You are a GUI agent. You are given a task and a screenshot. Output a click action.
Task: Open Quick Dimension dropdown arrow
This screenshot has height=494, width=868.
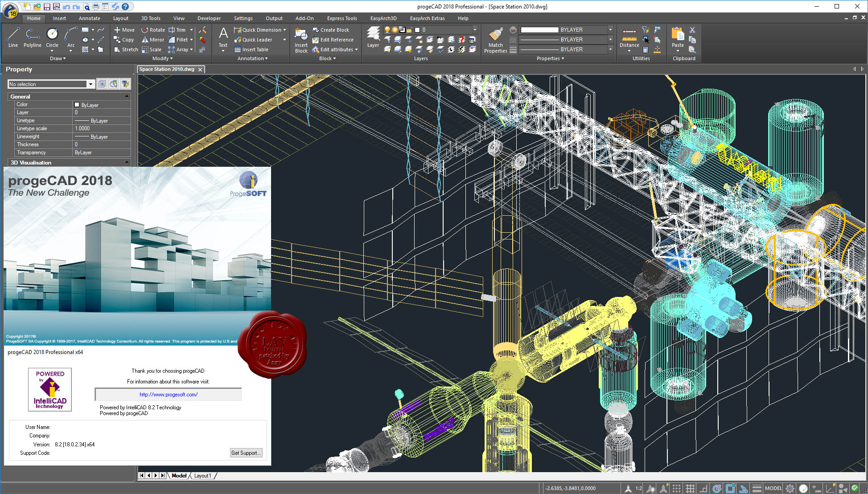pos(284,30)
